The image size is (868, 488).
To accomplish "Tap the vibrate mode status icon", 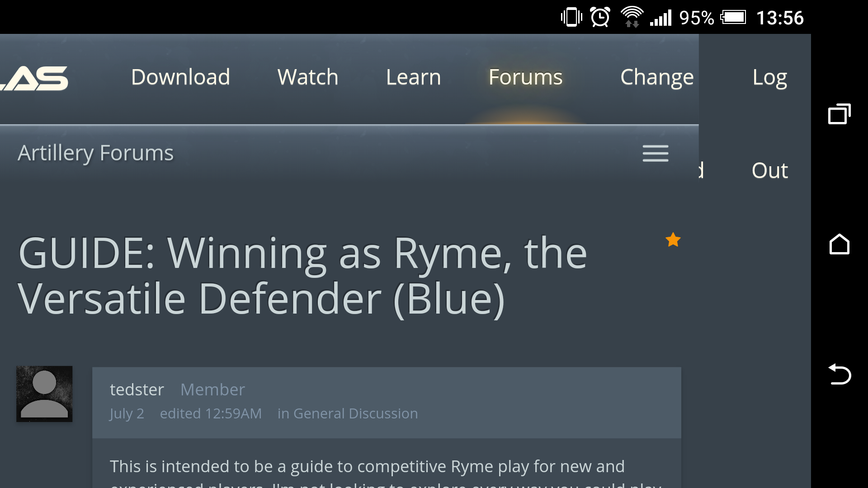I will (x=571, y=18).
